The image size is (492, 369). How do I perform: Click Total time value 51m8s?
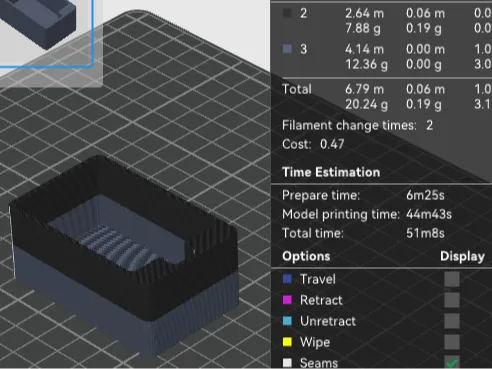pos(425,233)
